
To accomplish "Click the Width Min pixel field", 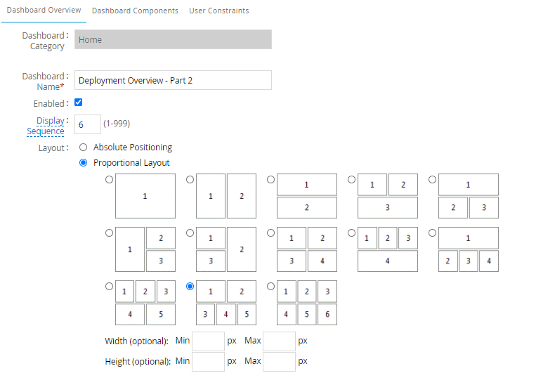I will point(208,341).
